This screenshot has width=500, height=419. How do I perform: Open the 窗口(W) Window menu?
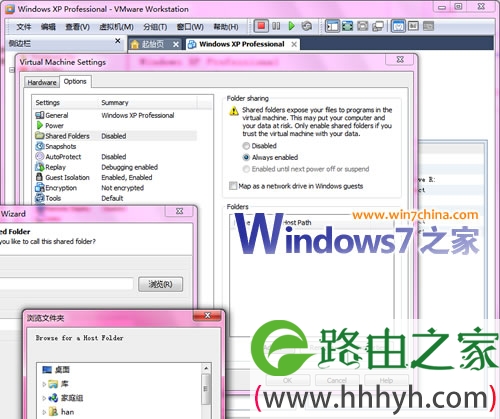tap(190, 27)
